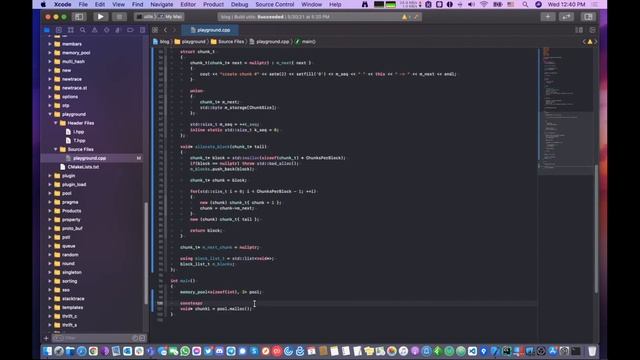Go back in editor history
Viewport: 640px width, 360px height.
click(165, 30)
